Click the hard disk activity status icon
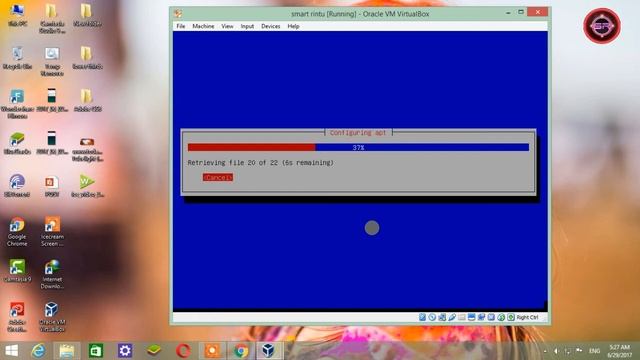Viewport: 640px width, 360px height. (x=422, y=317)
